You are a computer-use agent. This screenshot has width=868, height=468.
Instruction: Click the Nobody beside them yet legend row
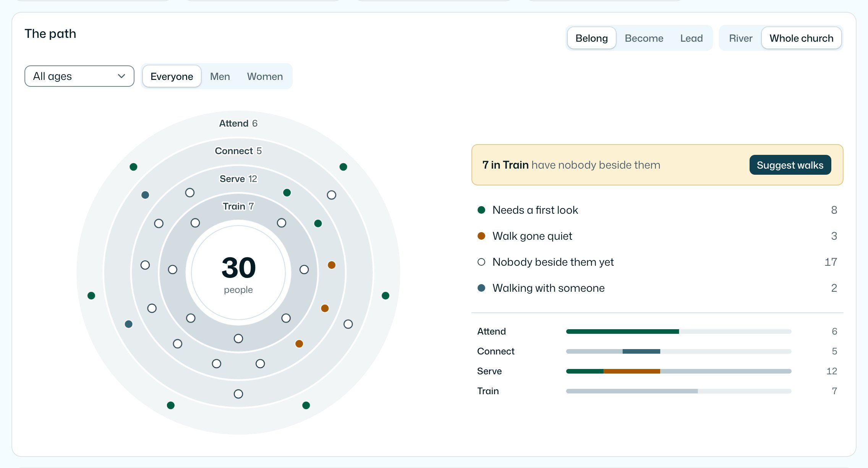coord(657,262)
